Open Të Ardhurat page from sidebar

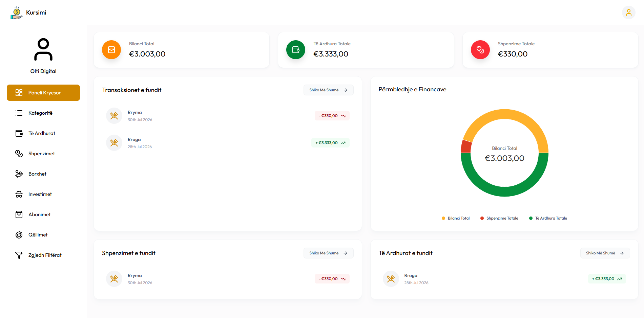coord(43,133)
